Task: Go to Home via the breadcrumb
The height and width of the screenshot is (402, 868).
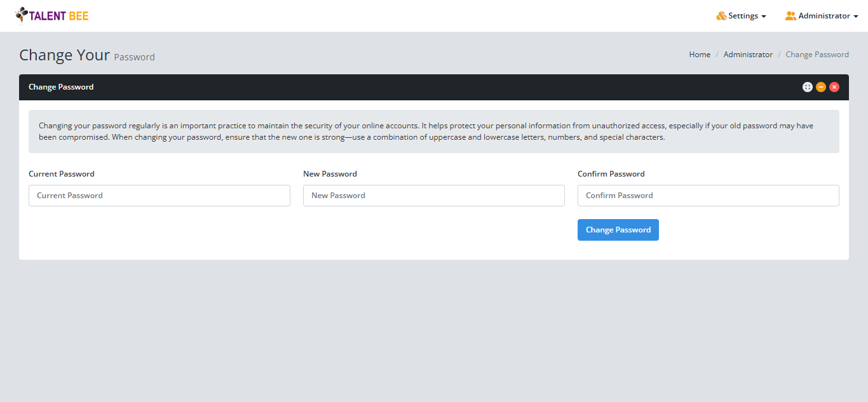Action: tap(700, 55)
